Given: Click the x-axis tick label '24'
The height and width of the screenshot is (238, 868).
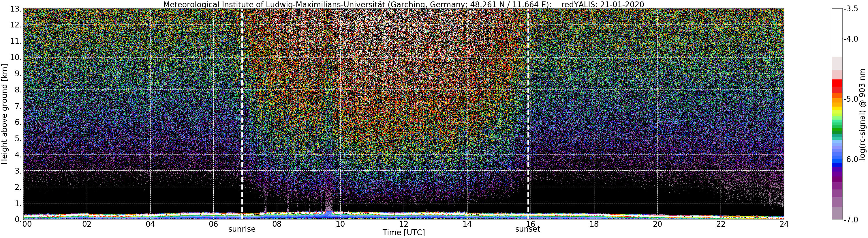Looking at the screenshot, I should point(784,224).
